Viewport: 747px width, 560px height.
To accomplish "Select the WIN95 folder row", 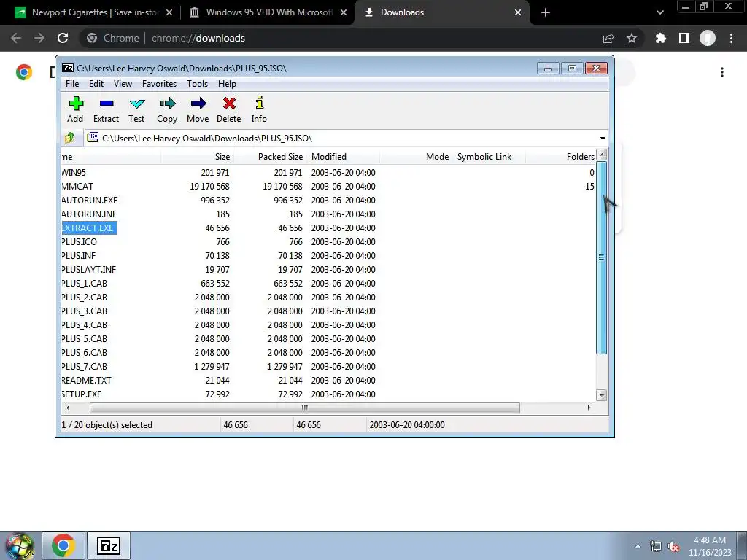I will click(x=329, y=173).
